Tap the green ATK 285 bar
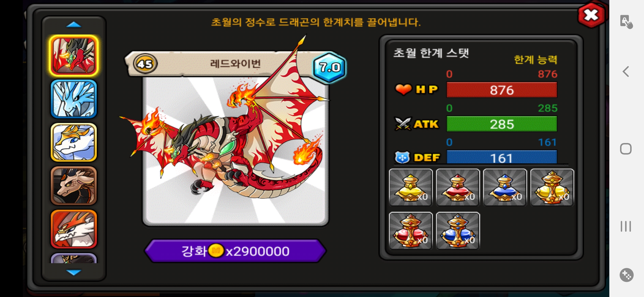Screen dimensions: 644x297 pos(502,124)
